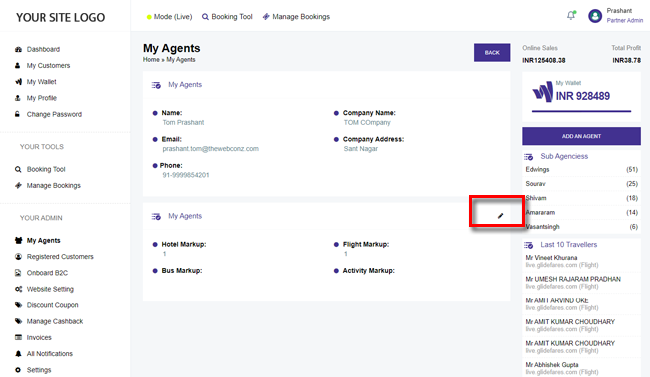650x377 pixels.
Task: Click the Registered Customers icon
Action: click(18, 257)
